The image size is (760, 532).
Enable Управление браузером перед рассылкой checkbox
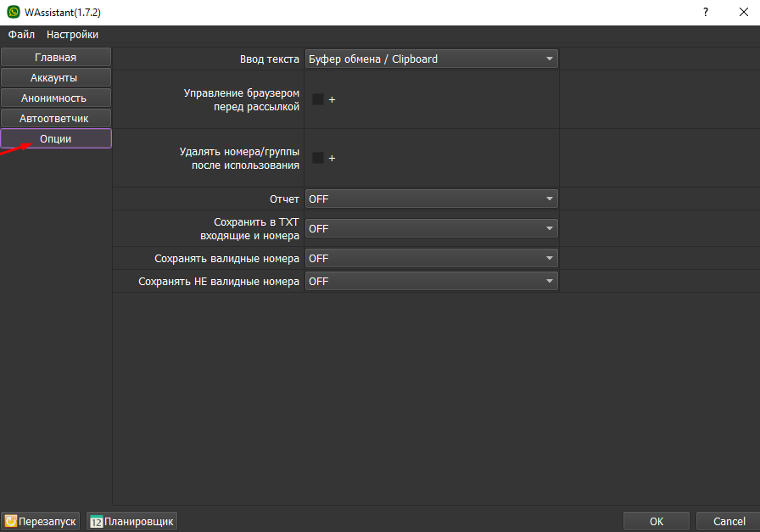point(318,99)
